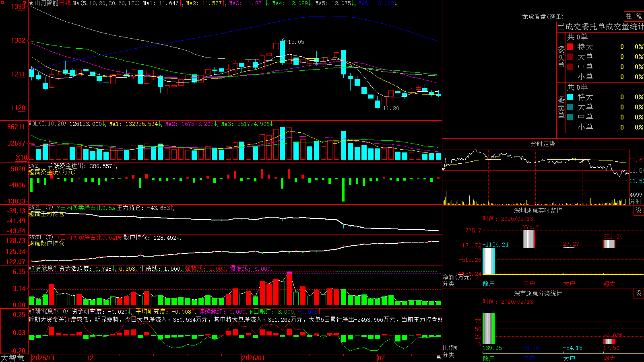Click the VOL(5,10,20) indicator label
Image resolution: width=644 pixels, height=362 pixels.
[47, 124]
